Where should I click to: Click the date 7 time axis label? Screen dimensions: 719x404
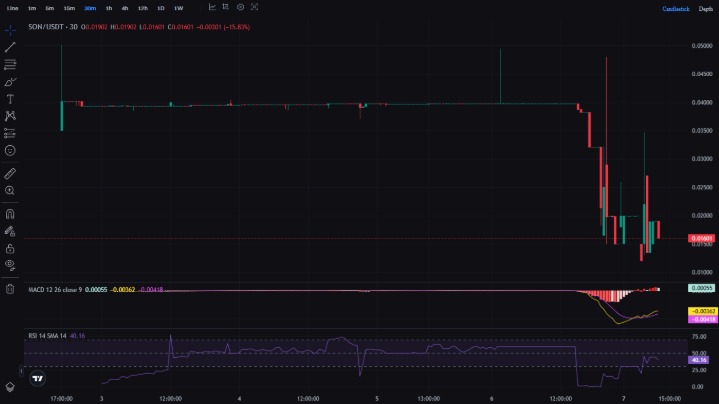pyautogui.click(x=624, y=398)
